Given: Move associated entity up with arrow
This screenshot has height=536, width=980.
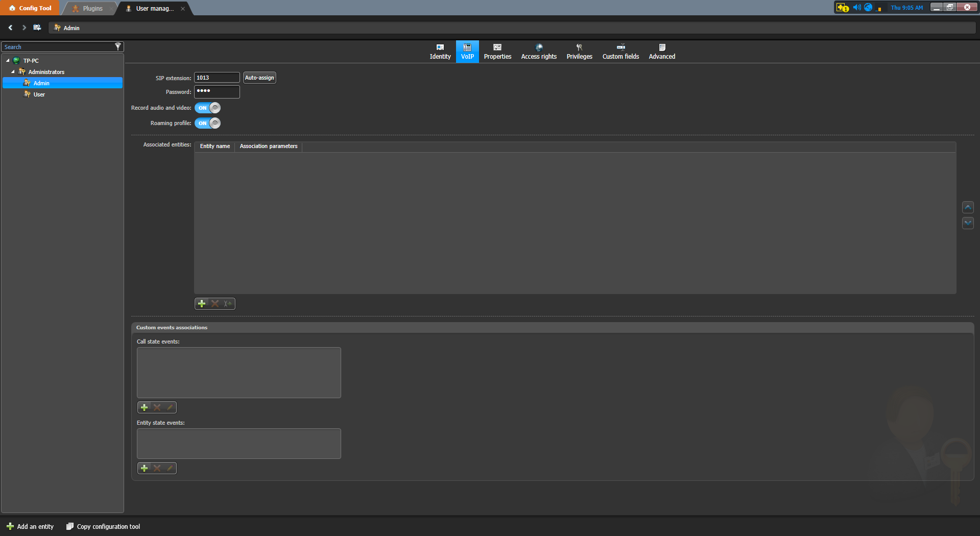Looking at the screenshot, I should pos(968,207).
